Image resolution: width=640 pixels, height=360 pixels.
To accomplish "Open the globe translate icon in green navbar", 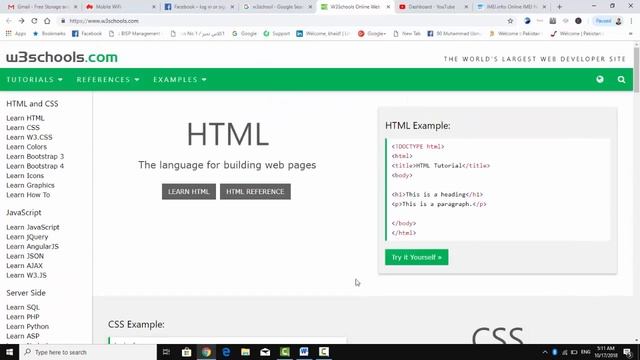I will pos(600,80).
